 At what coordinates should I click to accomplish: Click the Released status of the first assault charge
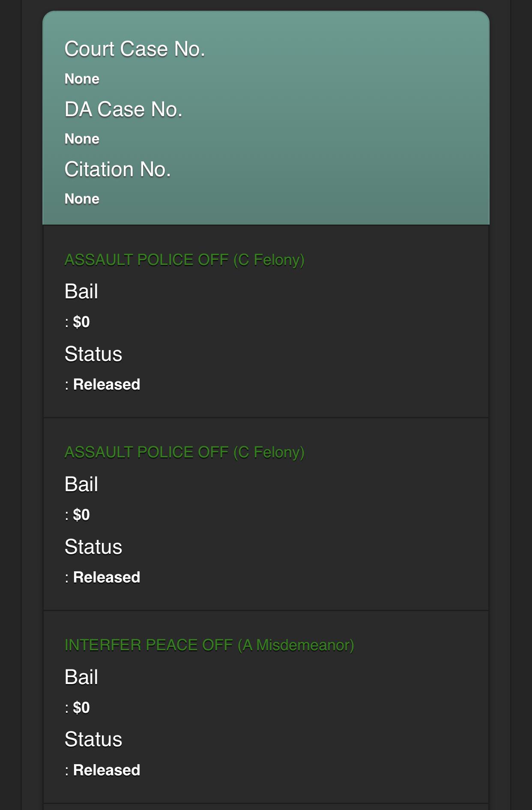(106, 384)
